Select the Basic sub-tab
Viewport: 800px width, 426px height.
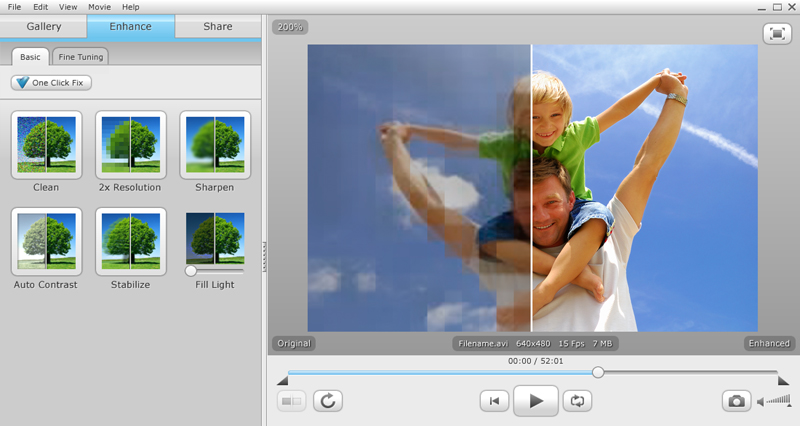click(x=30, y=57)
